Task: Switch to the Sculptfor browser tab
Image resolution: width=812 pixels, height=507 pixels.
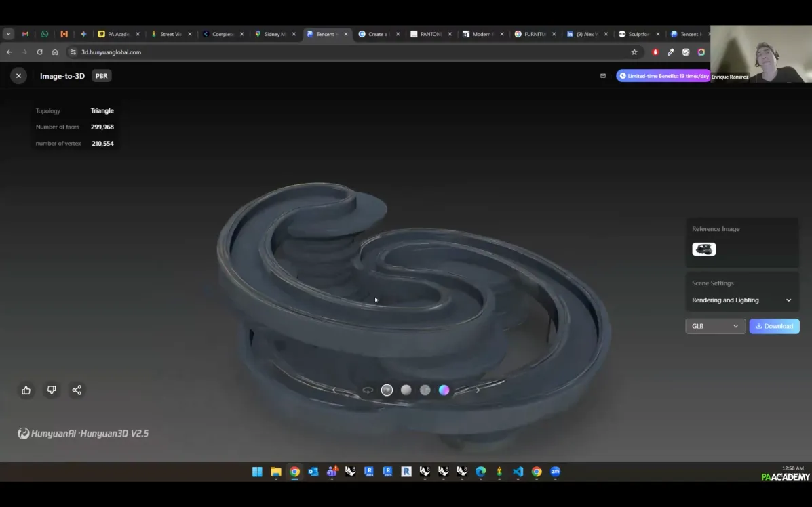Action: (635, 34)
